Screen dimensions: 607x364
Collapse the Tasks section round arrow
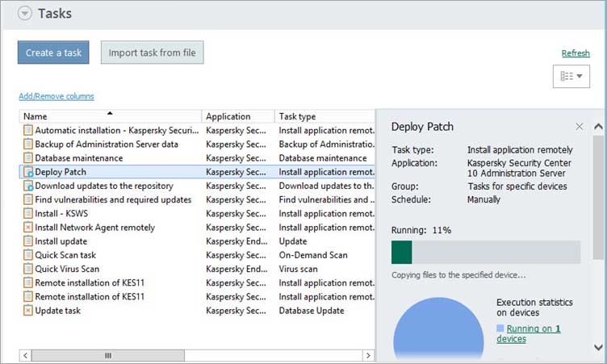point(24,14)
